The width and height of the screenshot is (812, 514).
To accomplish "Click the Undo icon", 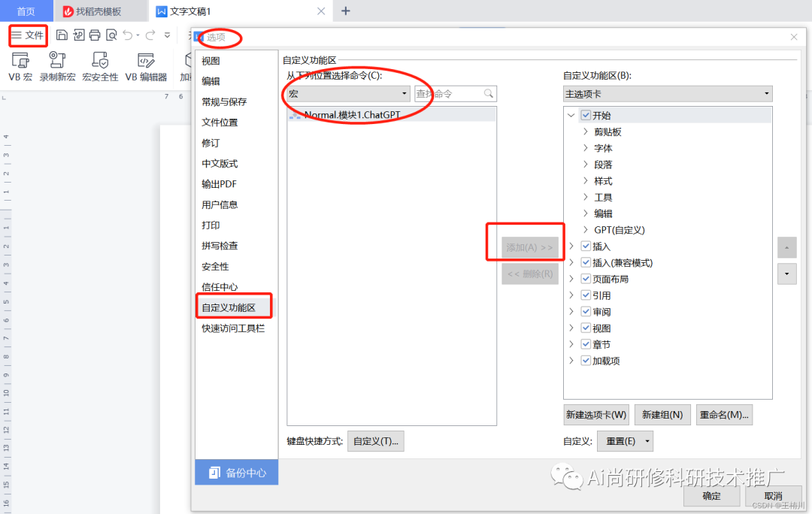I will 129,35.
